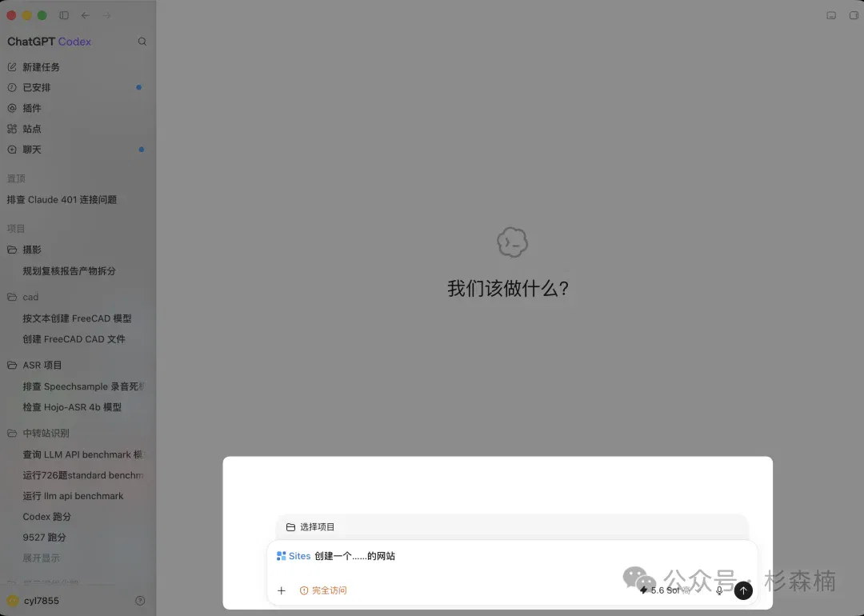Viewport: 864px width, 616px height.
Task: Change the 完全访问 permission setting
Action: point(323,590)
